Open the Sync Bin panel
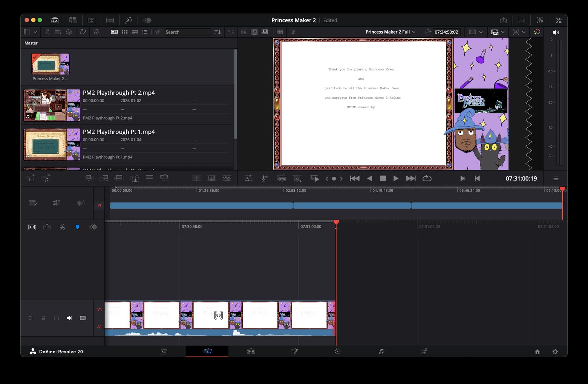The width and height of the screenshot is (588, 384). tap(73, 20)
